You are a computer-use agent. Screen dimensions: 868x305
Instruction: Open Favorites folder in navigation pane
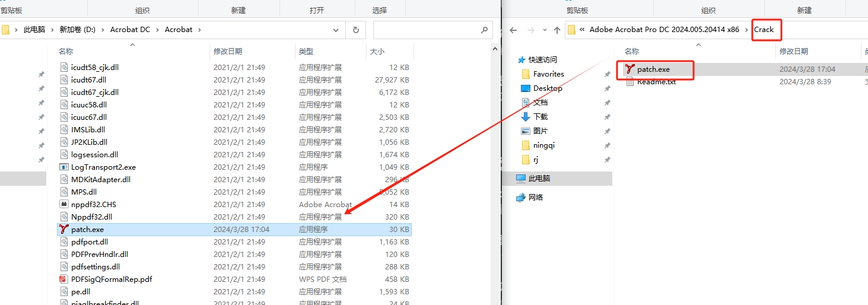(x=549, y=74)
